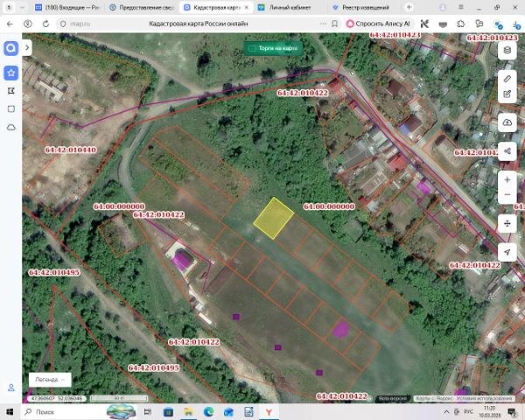The height and width of the screenshot is (420, 525).
Task: Open the map layers button
Action: coord(507,51)
